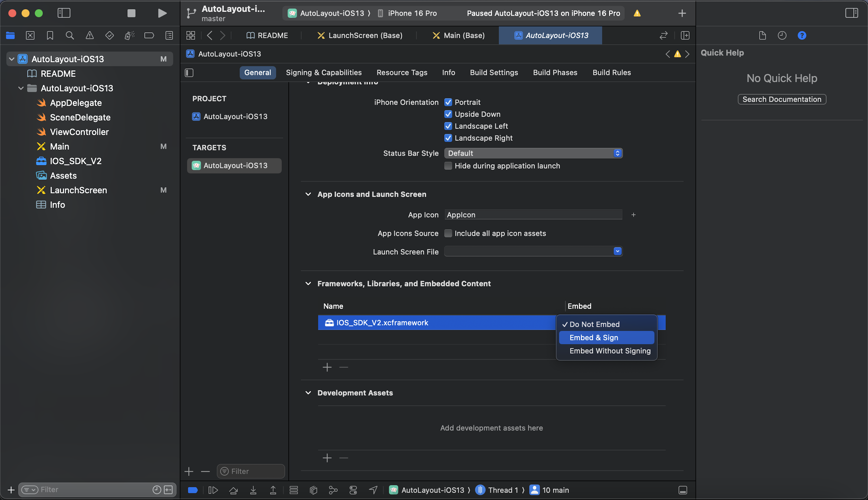868x500 pixels.
Task: Open the Breakpoint navigator icon
Action: click(x=149, y=35)
